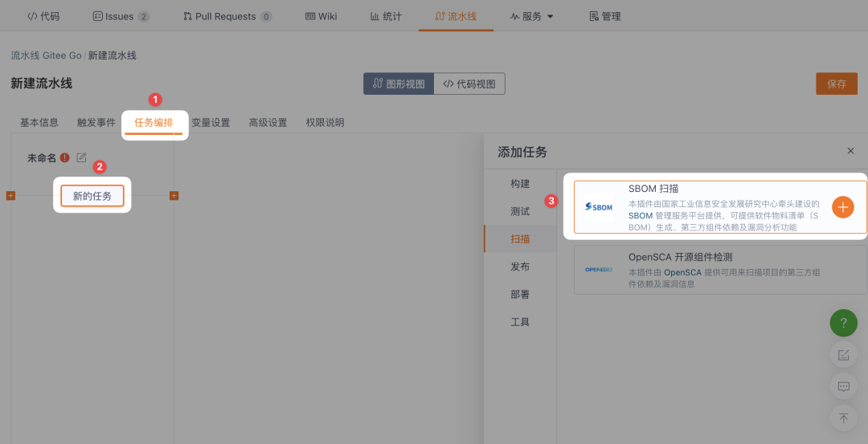Expand the 服务 dropdown menu

click(532, 16)
